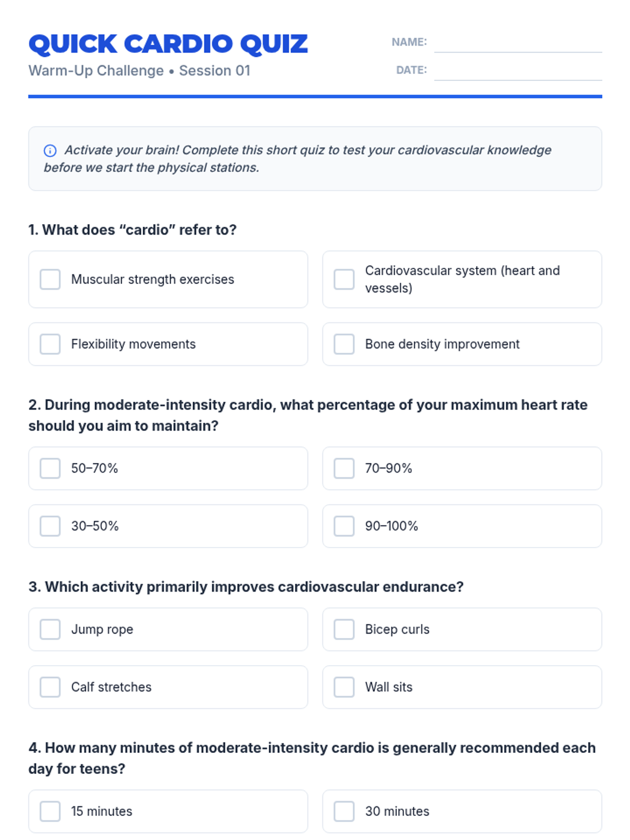630x840 pixels.
Task: Select the 90–100% checkbox
Action: tap(344, 526)
